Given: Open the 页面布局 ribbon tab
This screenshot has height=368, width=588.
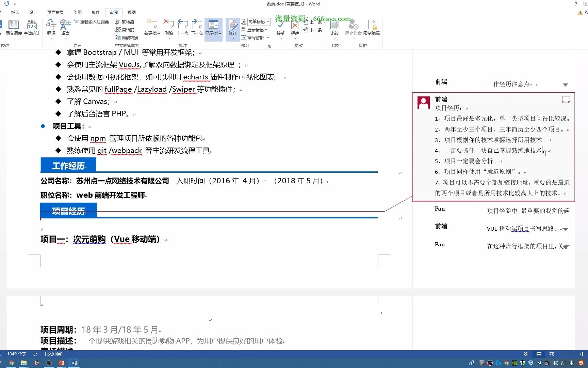Looking at the screenshot, I should click(x=55, y=12).
